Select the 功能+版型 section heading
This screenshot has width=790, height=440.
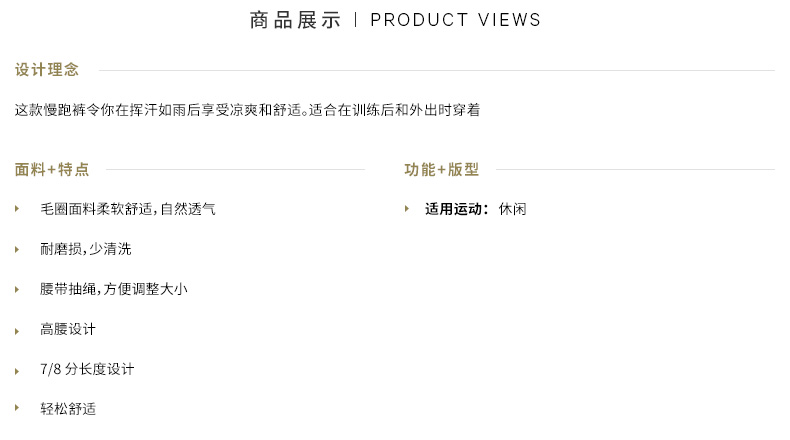(441, 169)
